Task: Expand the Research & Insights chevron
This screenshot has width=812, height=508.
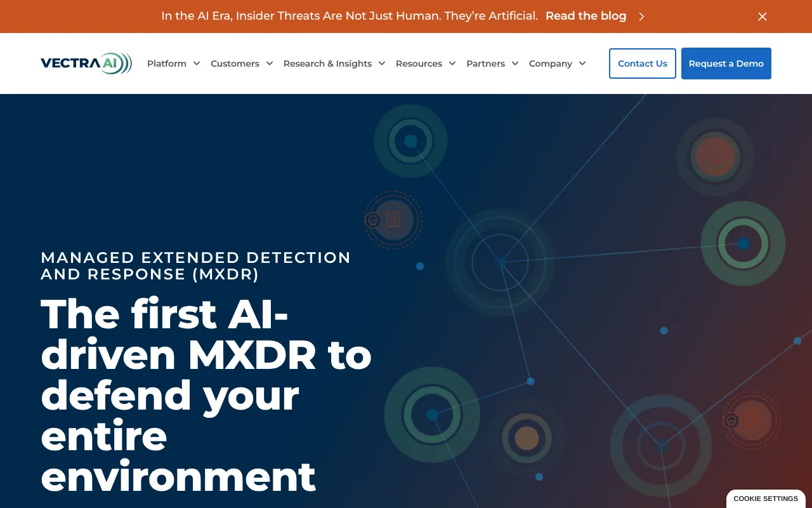Action: click(382, 63)
